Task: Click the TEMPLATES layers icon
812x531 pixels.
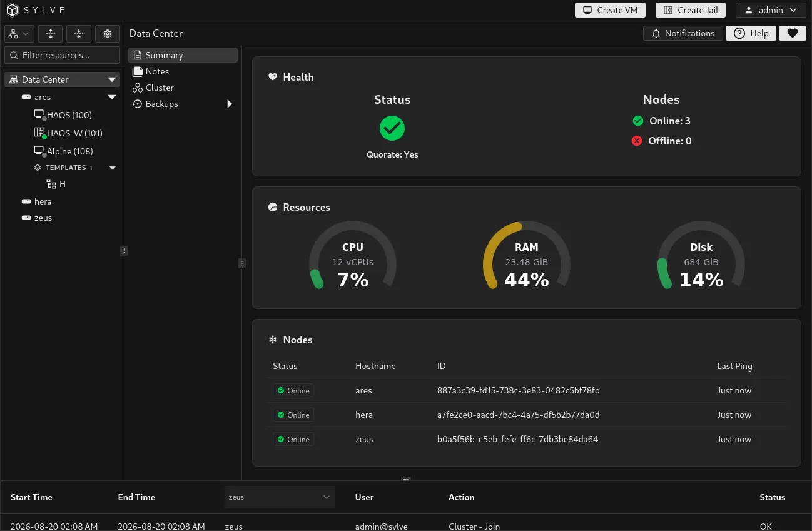Action: click(38, 168)
